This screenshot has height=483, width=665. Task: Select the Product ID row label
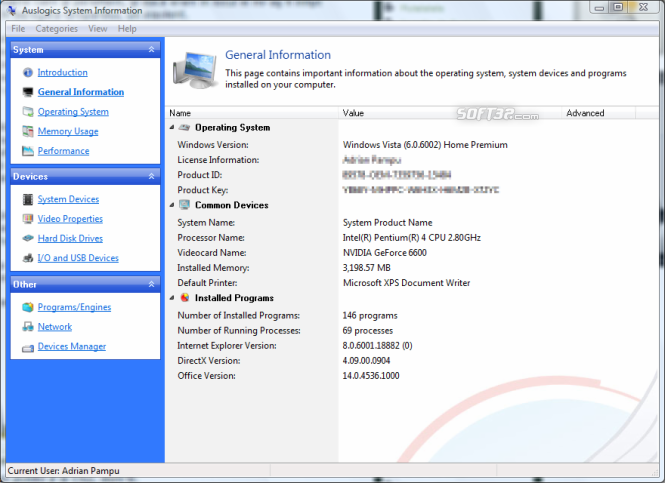tap(200, 175)
